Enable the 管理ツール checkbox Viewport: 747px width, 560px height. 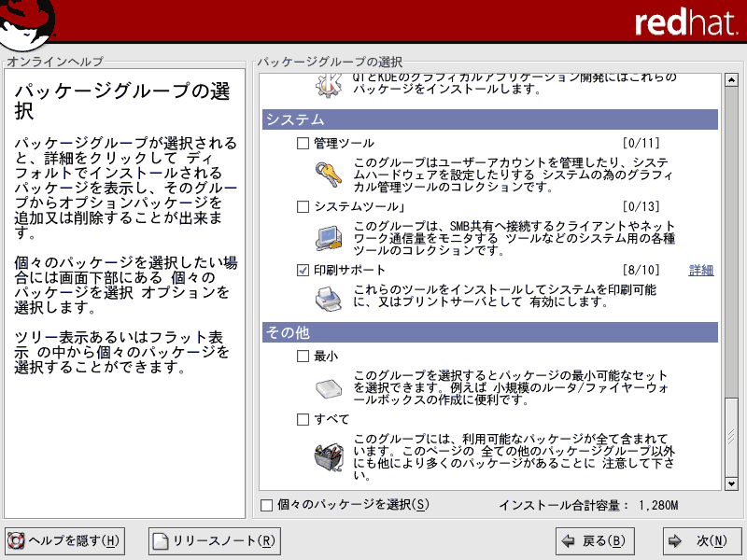click(x=303, y=144)
